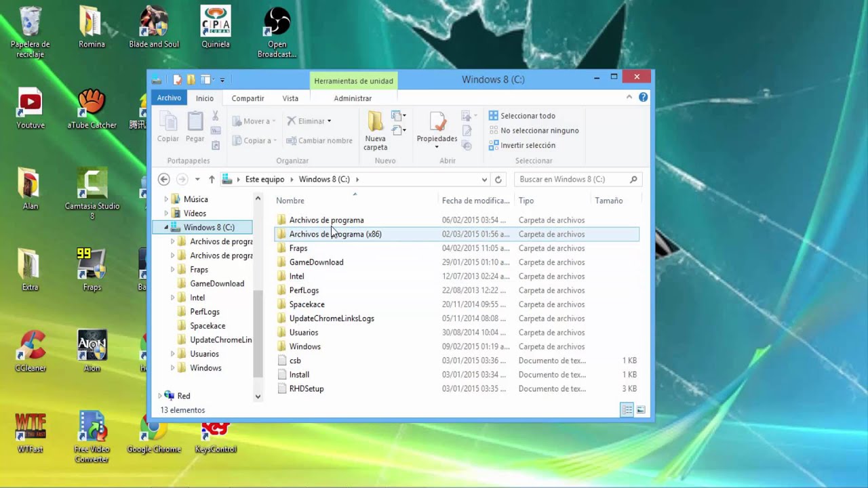
Task: Click the New folder icon in quick access toolbar
Action: click(191, 80)
